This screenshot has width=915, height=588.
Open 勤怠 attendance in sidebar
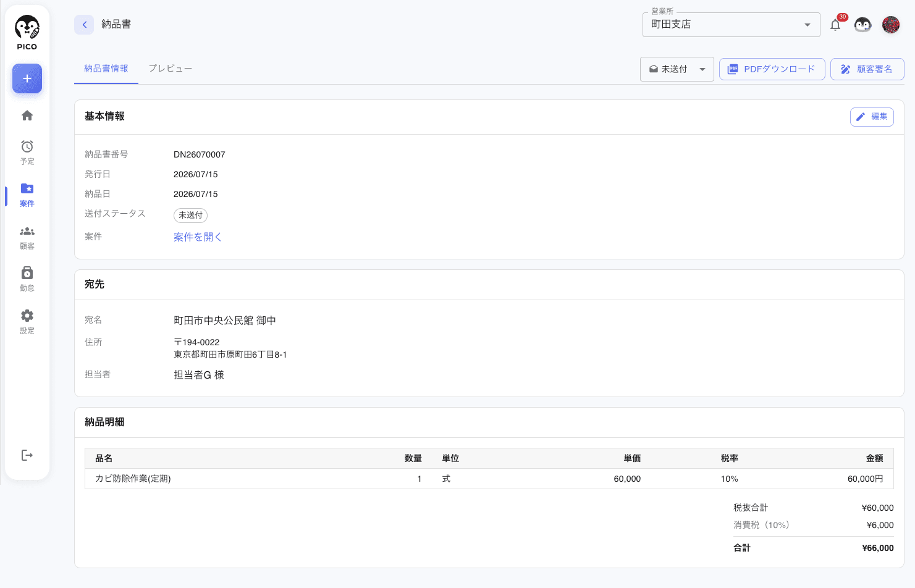pos(27,279)
